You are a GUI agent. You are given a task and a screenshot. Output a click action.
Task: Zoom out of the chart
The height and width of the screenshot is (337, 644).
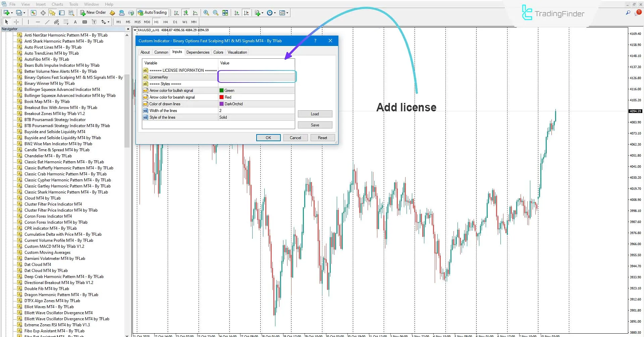216,13
